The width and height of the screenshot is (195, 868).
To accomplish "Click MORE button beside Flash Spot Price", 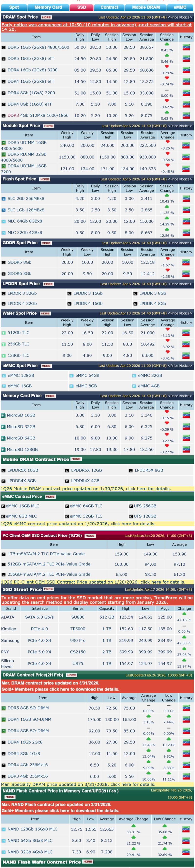I will tap(44, 179).
